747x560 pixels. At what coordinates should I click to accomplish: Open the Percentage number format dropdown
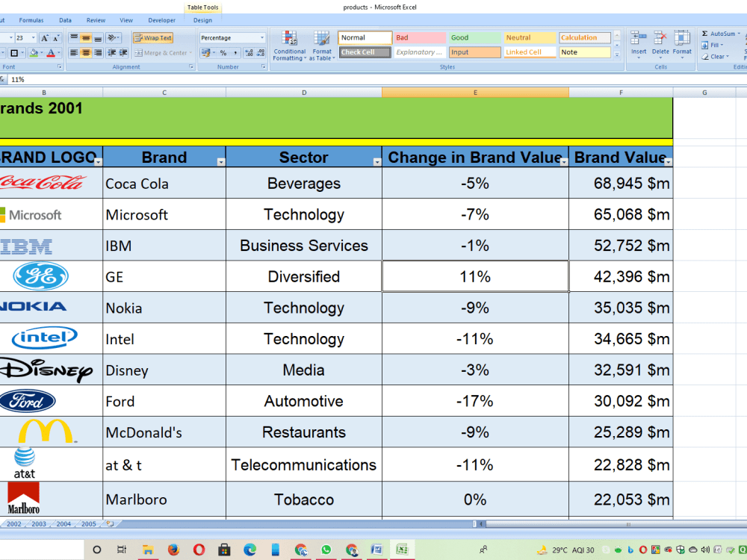[x=261, y=37]
